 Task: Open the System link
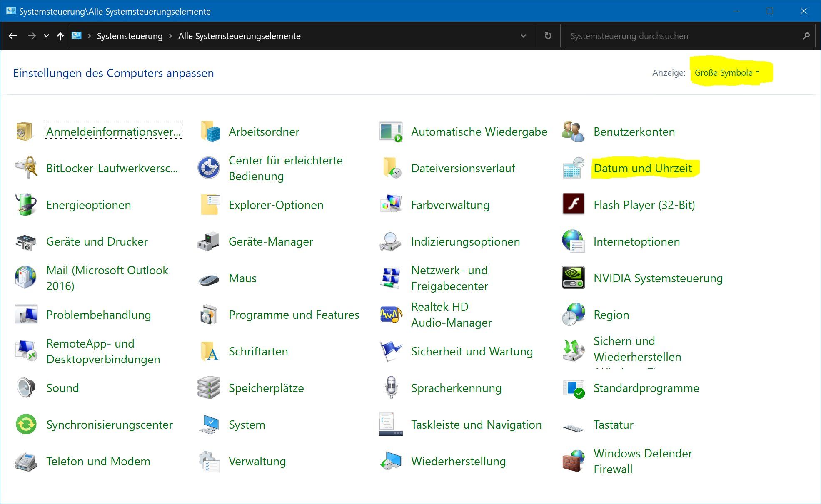(247, 425)
